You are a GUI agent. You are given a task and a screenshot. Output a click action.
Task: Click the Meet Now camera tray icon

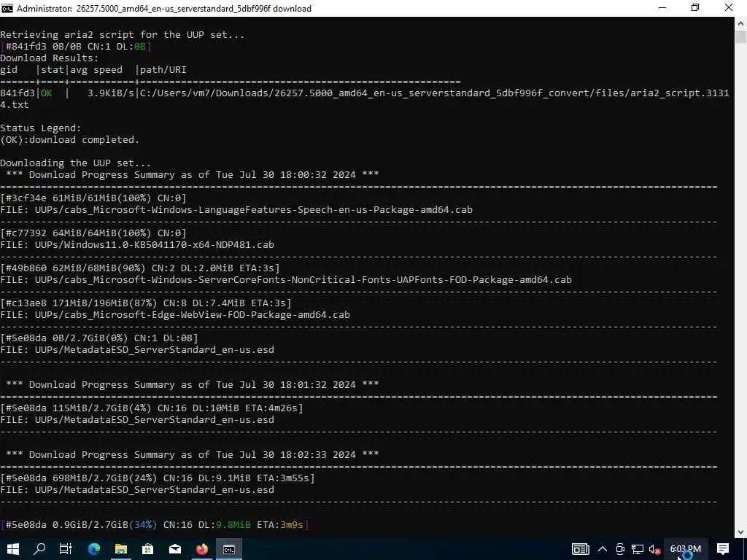click(x=620, y=549)
